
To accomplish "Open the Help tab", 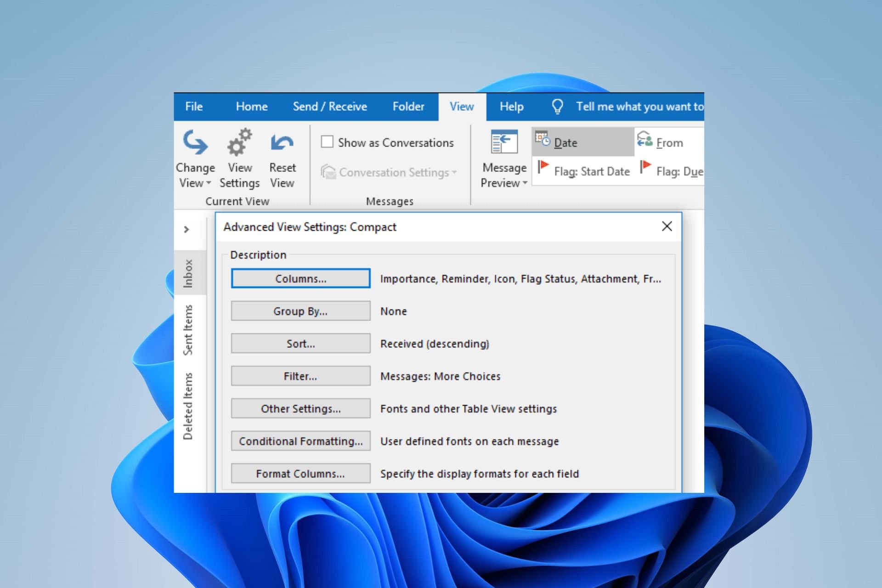I will pos(511,107).
